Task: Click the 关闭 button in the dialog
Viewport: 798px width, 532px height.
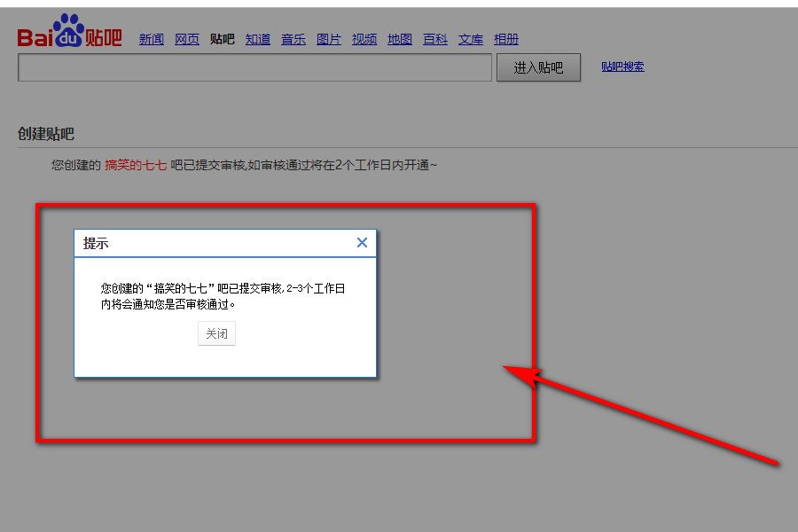Action: 216,333
